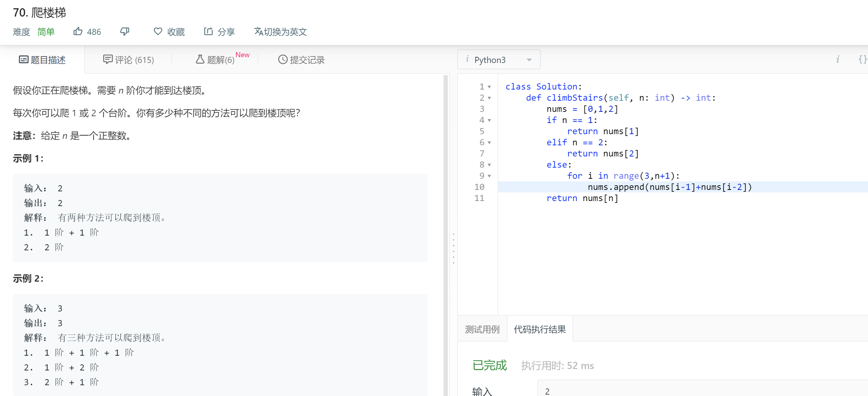This screenshot has width=868, height=396.
Task: Toggle the 收藏 heart to favorite the problem
Action: point(158,32)
